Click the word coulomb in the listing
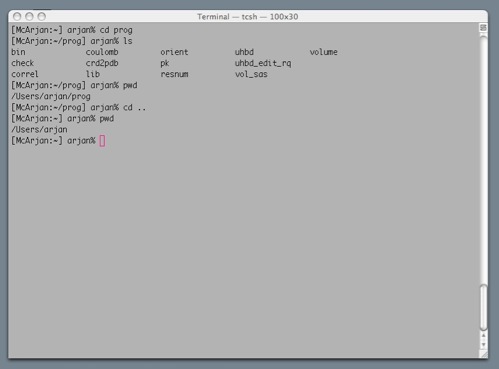The width and height of the screenshot is (499, 369). point(102,52)
